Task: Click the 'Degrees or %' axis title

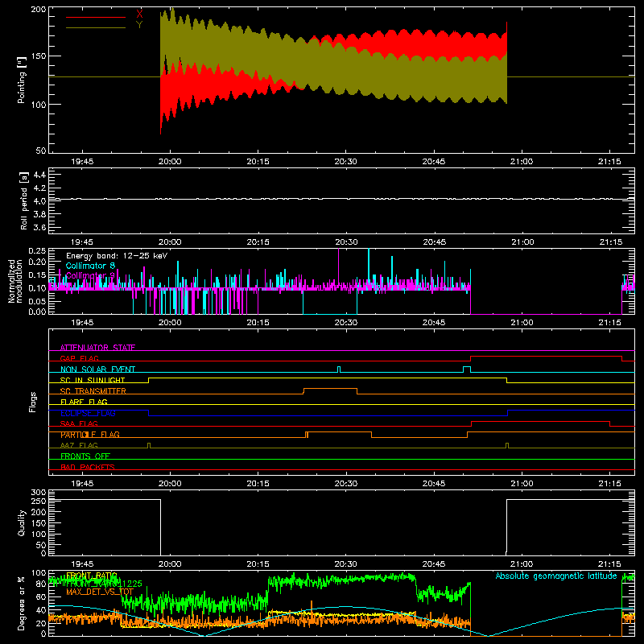Action: click(22, 603)
